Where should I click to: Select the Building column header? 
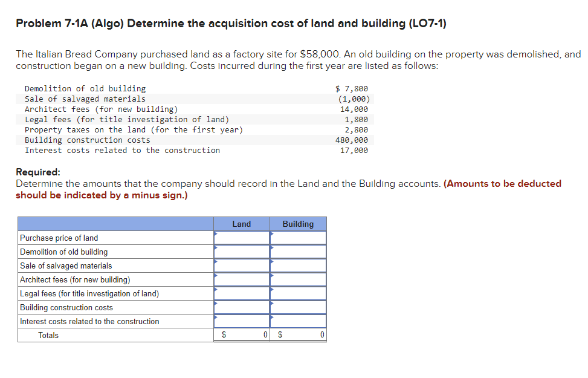[x=298, y=224]
